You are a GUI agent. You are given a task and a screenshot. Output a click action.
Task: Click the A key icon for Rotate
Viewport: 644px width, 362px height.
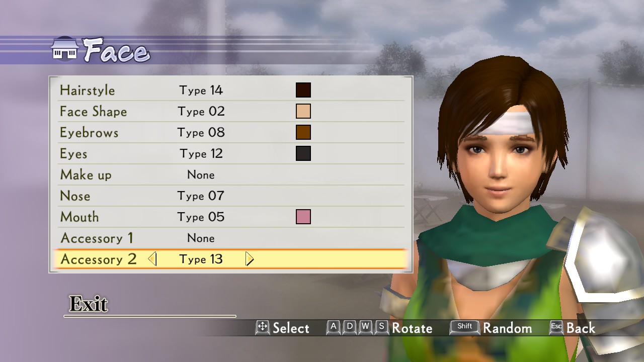coord(333,327)
